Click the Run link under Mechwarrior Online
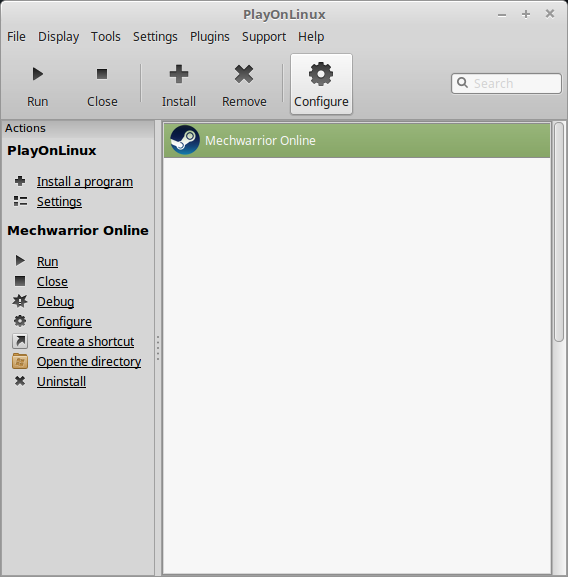The width and height of the screenshot is (568, 577). pos(47,261)
